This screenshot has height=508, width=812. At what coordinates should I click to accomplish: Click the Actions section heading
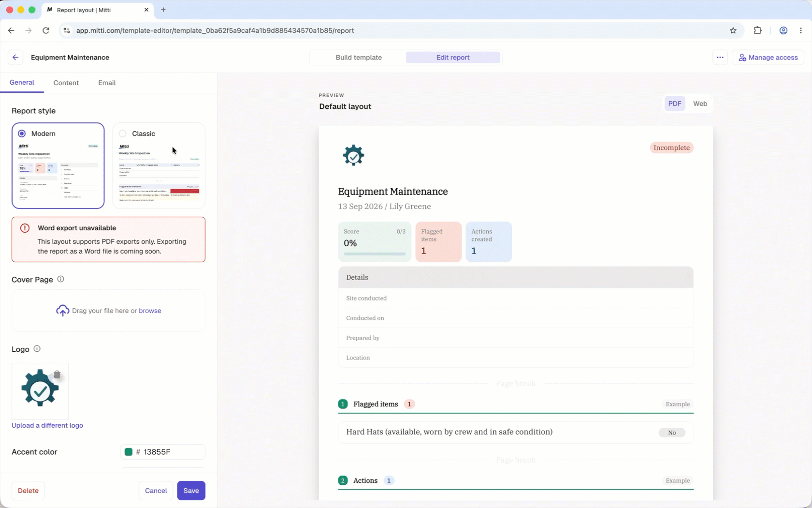(365, 480)
